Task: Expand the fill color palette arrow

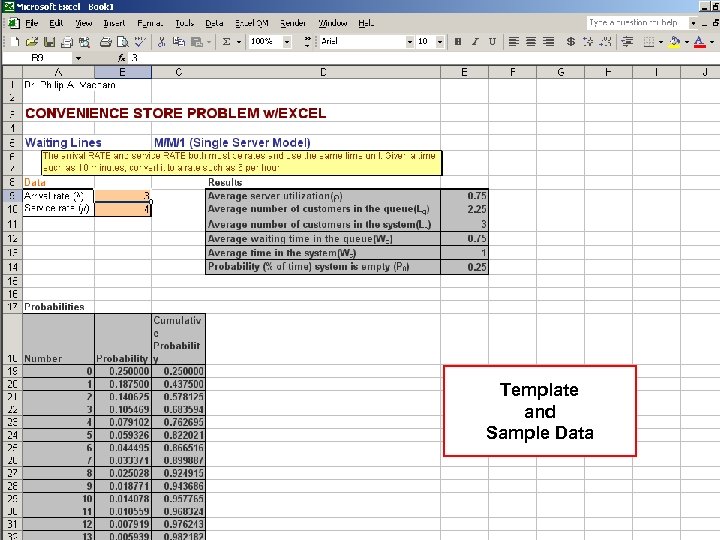Action: point(687,42)
